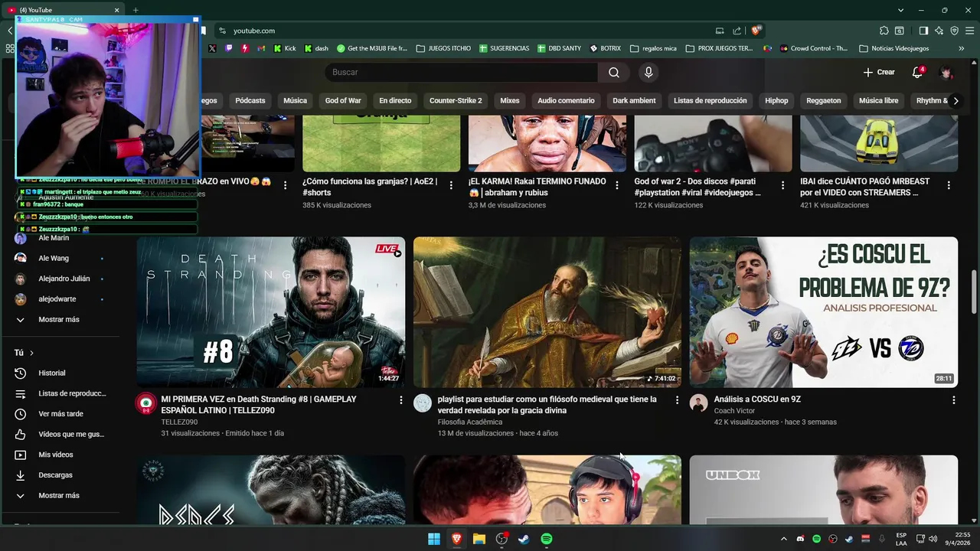This screenshot has height=551, width=980.
Task: Focus the Buscar search field
Action: point(462,72)
